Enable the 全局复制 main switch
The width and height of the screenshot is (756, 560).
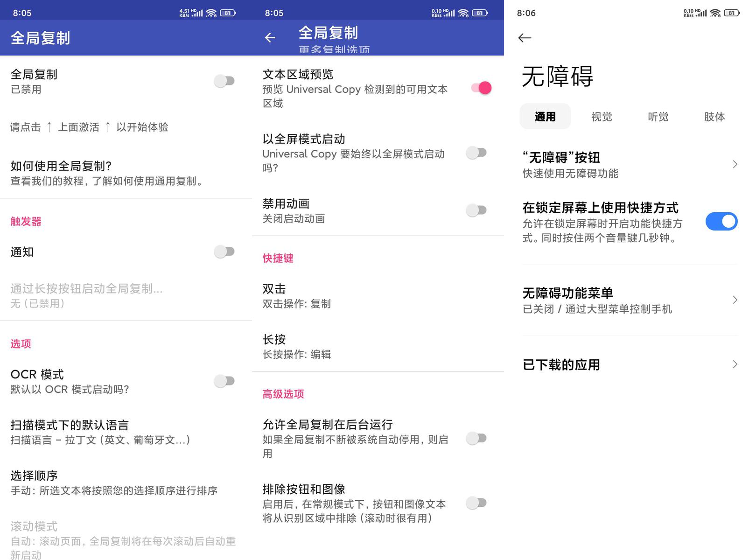pos(224,81)
